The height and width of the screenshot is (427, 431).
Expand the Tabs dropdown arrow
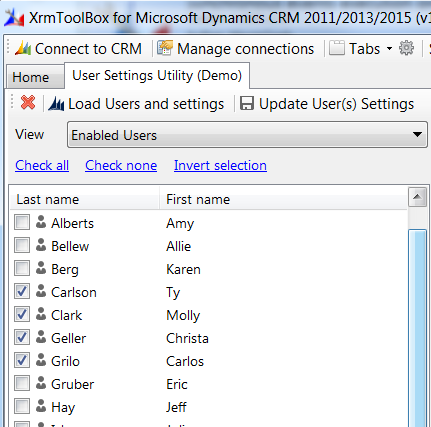pyautogui.click(x=389, y=49)
